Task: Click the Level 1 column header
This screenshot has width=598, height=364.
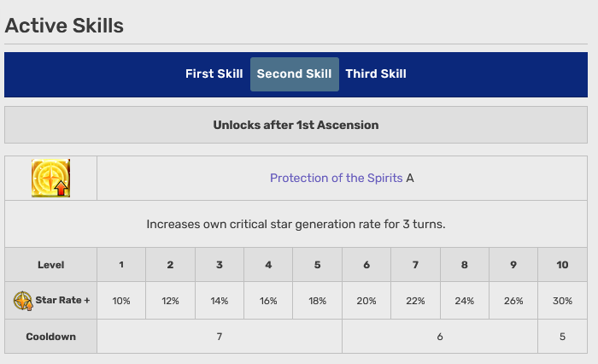Action: click(x=121, y=265)
